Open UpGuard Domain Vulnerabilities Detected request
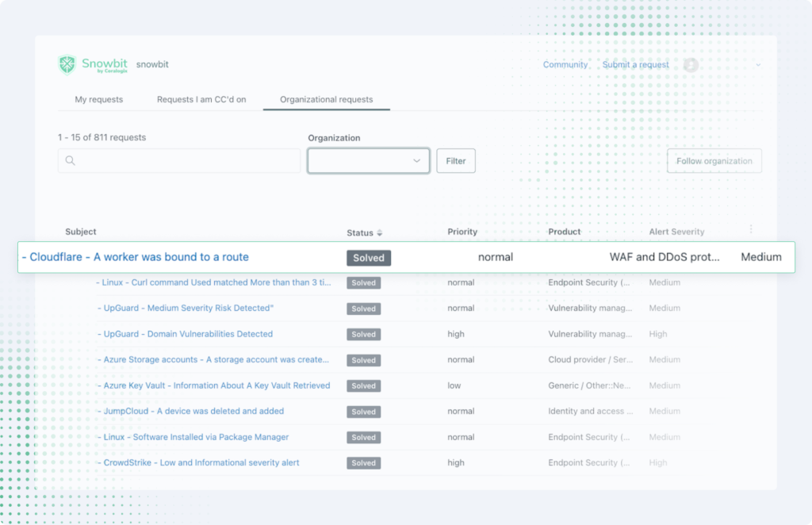Viewport: 812px width, 525px height. coord(186,334)
